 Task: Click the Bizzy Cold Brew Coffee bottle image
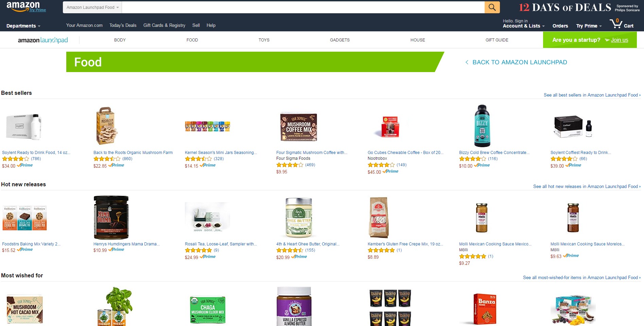(482, 126)
